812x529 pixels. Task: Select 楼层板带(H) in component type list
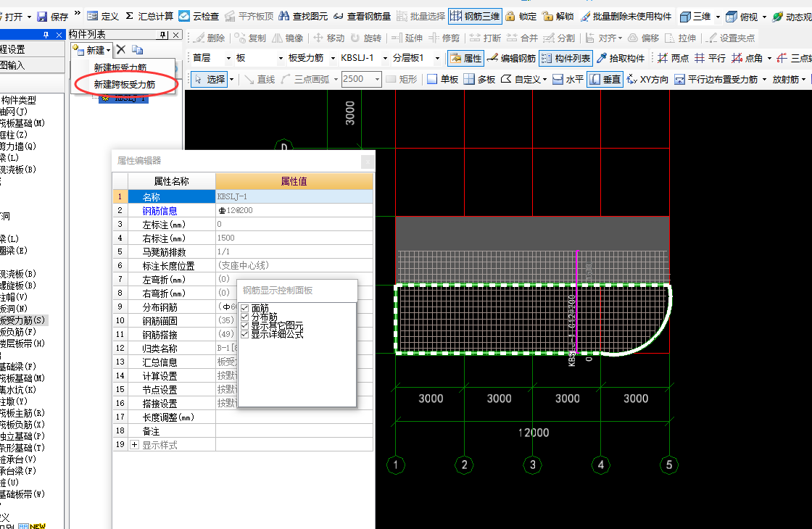tap(22, 343)
